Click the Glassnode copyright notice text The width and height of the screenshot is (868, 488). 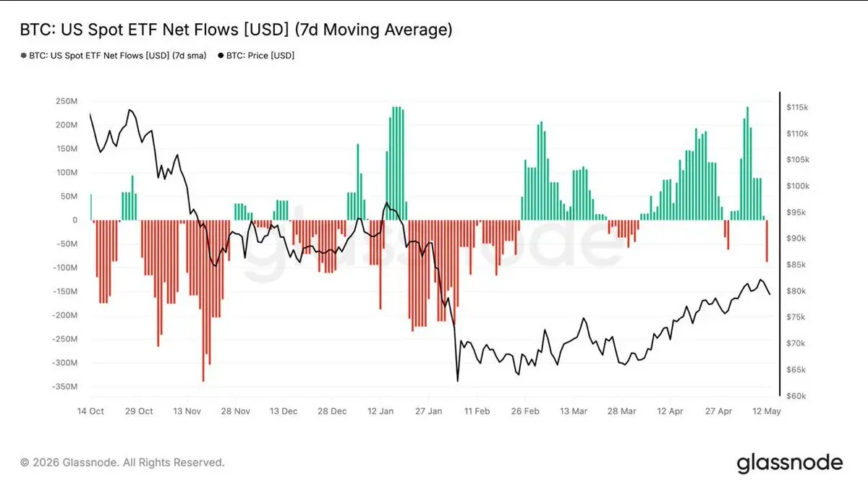[x=122, y=462]
